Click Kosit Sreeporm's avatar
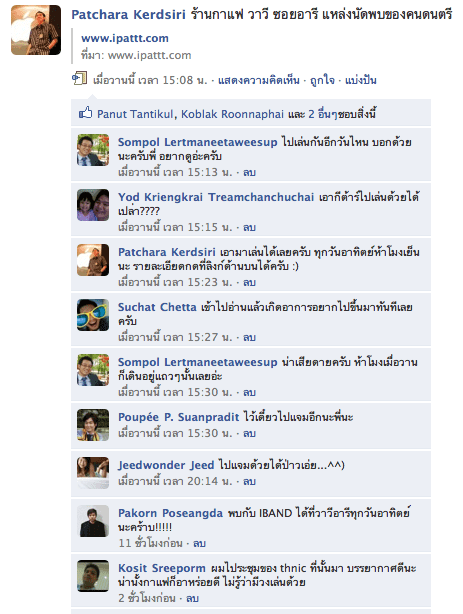This screenshot has width=463, height=614. 93,576
